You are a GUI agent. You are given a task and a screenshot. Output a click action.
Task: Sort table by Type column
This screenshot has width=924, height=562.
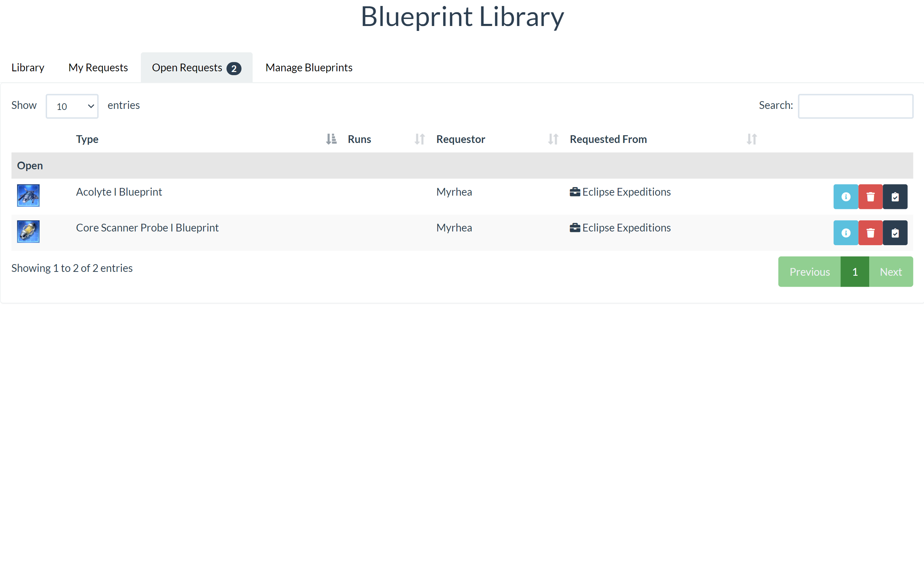tap(87, 139)
